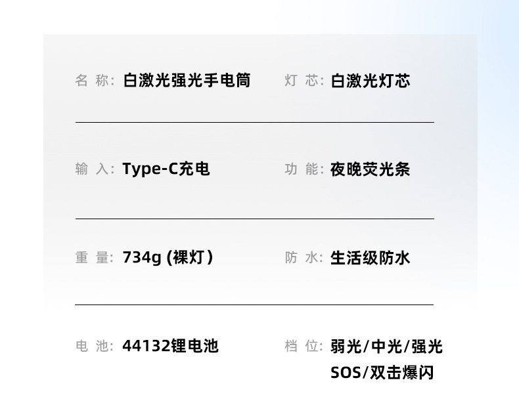Select the 白激光灯芯 value text
Viewport: 519px width, 420px height.
pyautogui.click(x=371, y=81)
